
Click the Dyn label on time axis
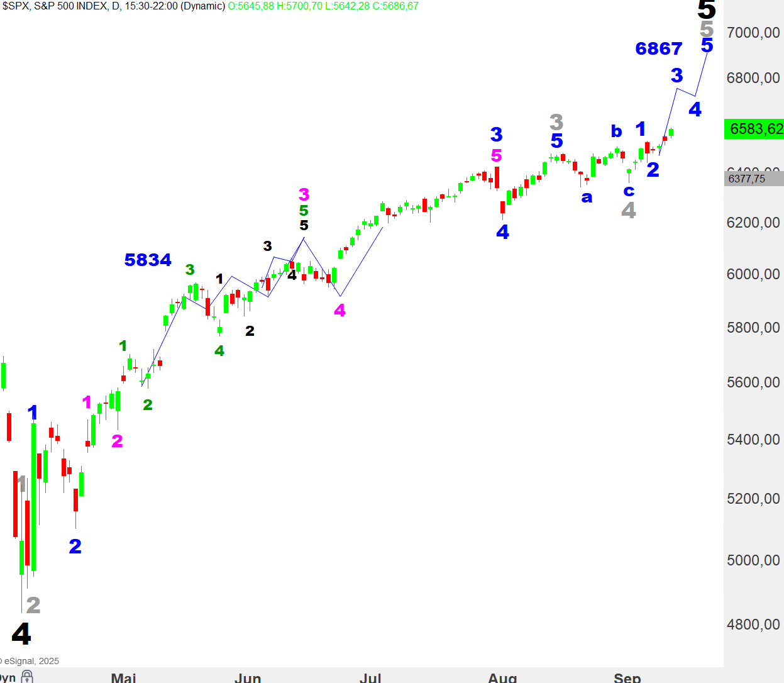pyautogui.click(x=8, y=678)
